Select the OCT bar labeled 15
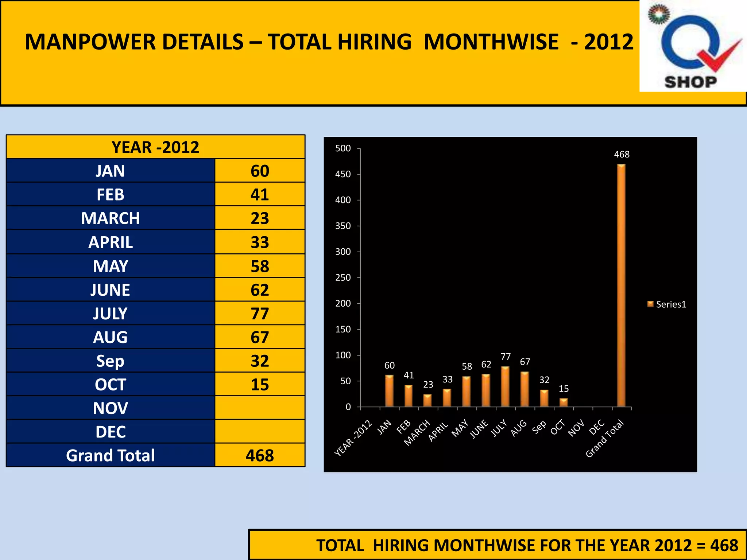This screenshot has width=747, height=560. [564, 402]
